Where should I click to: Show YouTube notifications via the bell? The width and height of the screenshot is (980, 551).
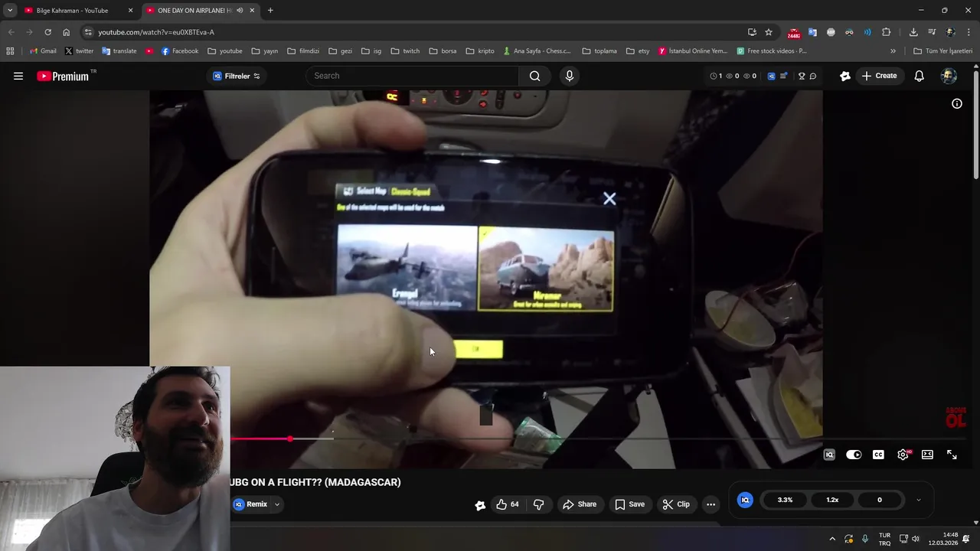[920, 76]
